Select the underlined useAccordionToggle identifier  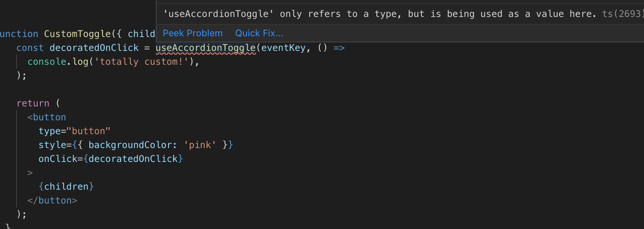tap(205, 47)
